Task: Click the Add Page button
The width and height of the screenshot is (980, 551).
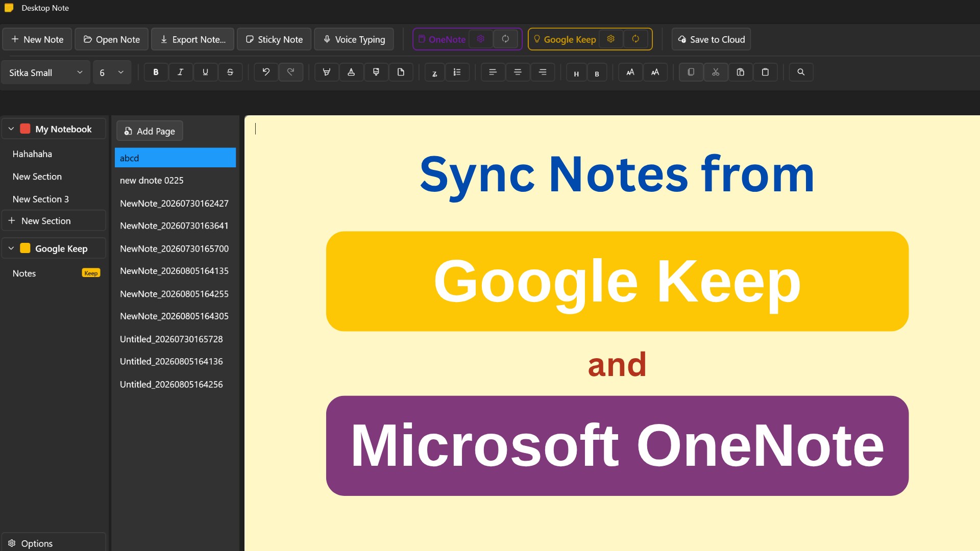Action: tap(150, 131)
